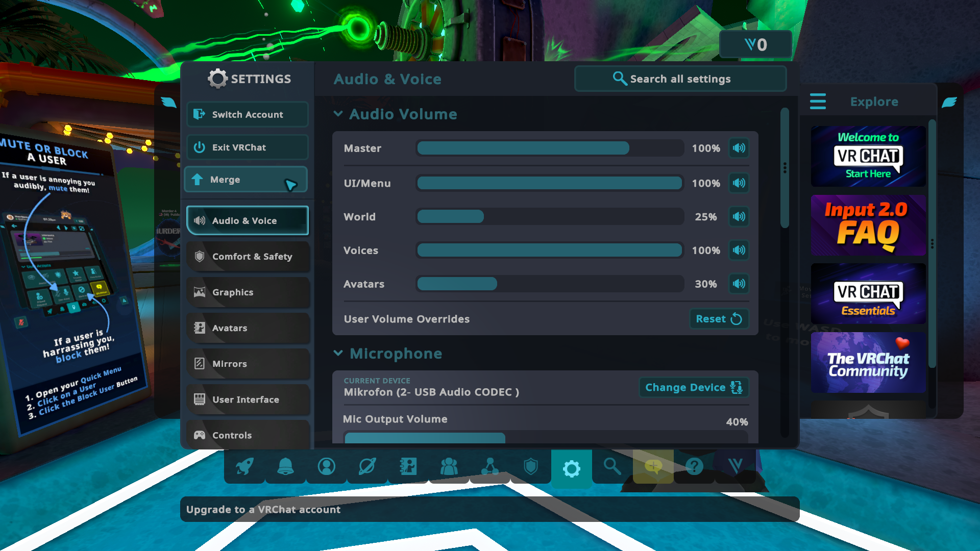This screenshot has height=551, width=980.
Task: Click the Mikrofon (2- USB Audio CODEC) device name
Action: (x=431, y=392)
